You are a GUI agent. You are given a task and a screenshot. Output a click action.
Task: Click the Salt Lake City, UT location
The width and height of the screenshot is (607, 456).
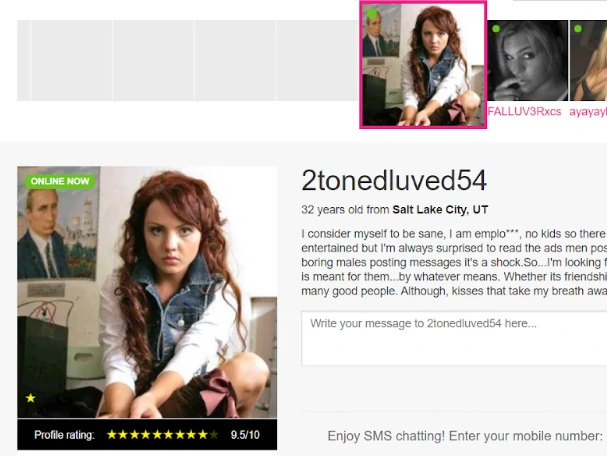click(440, 209)
